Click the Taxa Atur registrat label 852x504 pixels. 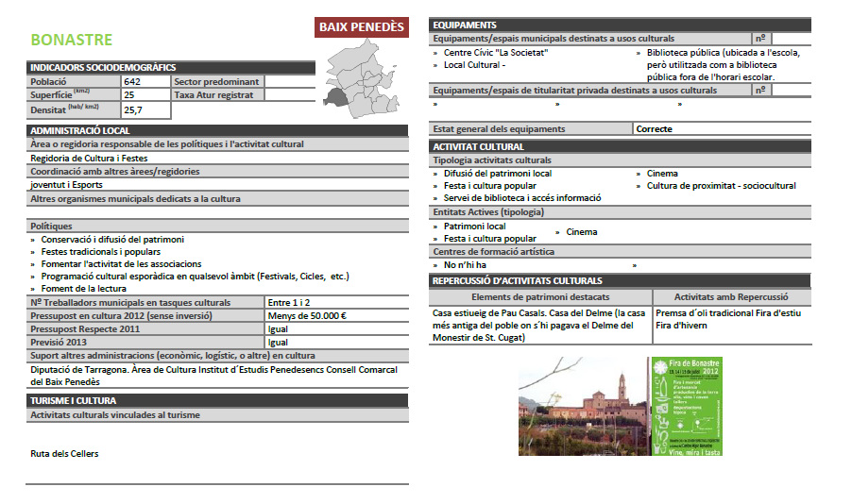[213, 95]
